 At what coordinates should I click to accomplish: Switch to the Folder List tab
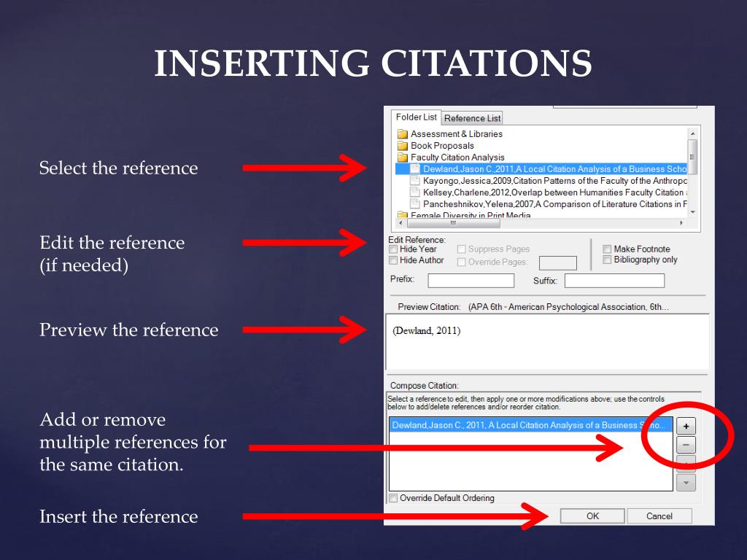[416, 117]
